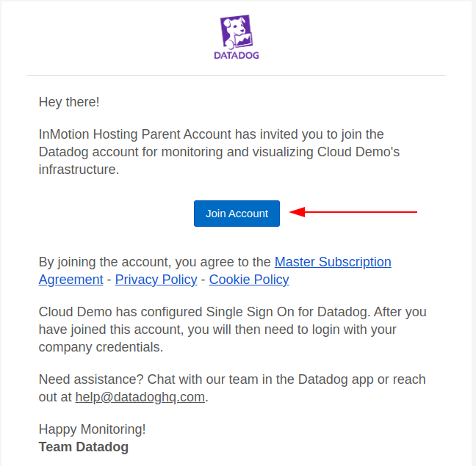
Task: Click the word "infrastructure" in the invitation paragraph
Action: (x=77, y=170)
